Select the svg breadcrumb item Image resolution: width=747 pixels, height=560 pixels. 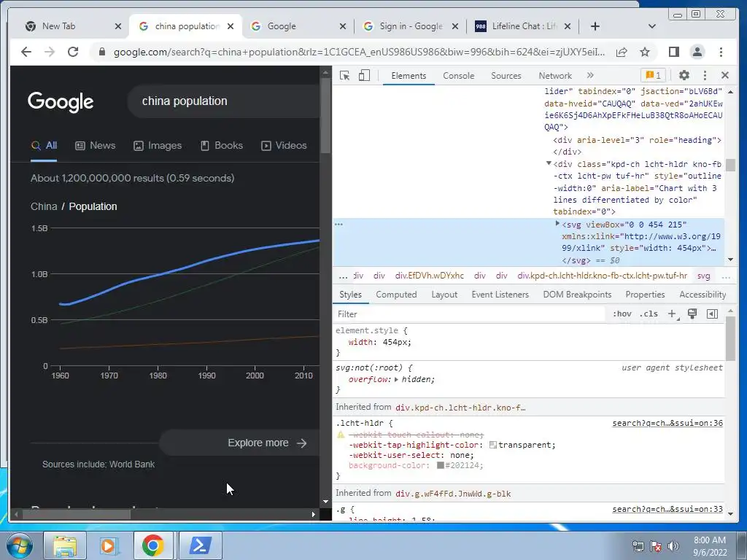pyautogui.click(x=704, y=276)
